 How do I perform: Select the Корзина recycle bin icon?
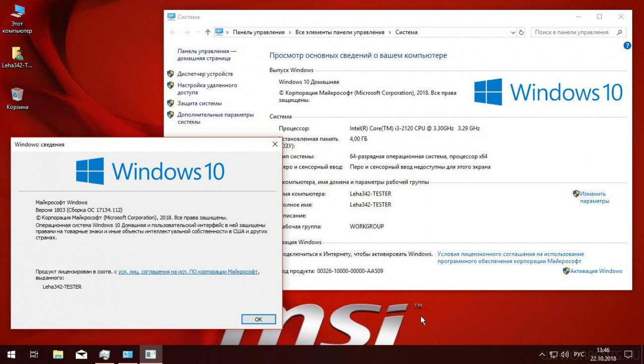click(x=17, y=99)
